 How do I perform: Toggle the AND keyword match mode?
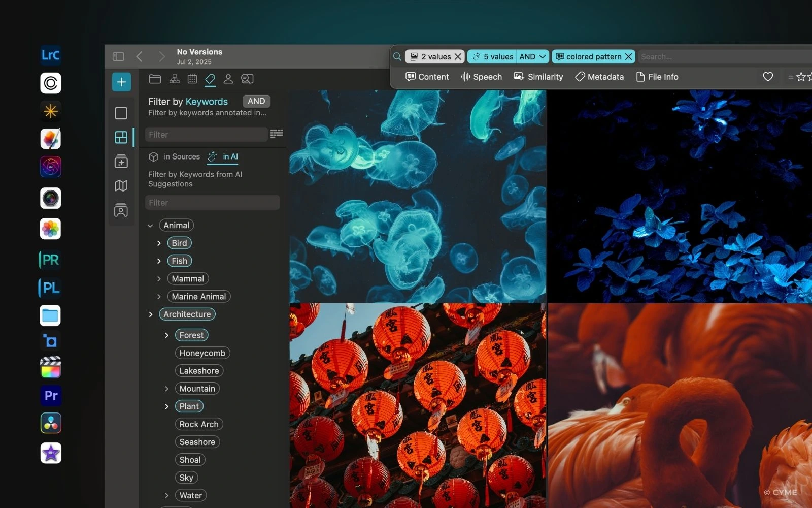256,101
